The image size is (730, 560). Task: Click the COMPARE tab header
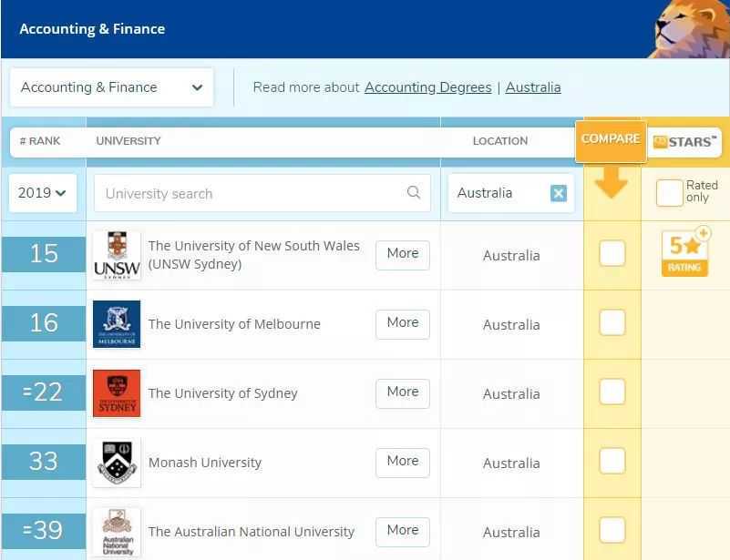(611, 139)
